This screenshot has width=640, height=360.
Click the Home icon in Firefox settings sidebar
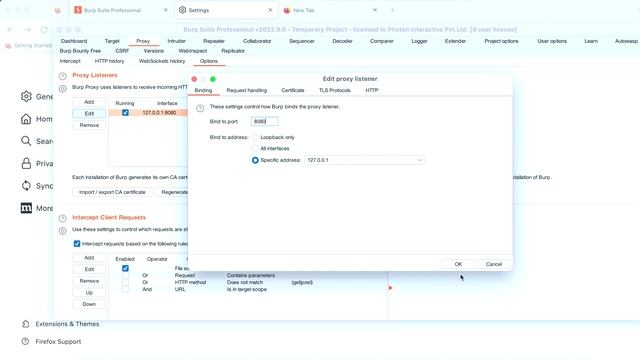click(x=26, y=119)
